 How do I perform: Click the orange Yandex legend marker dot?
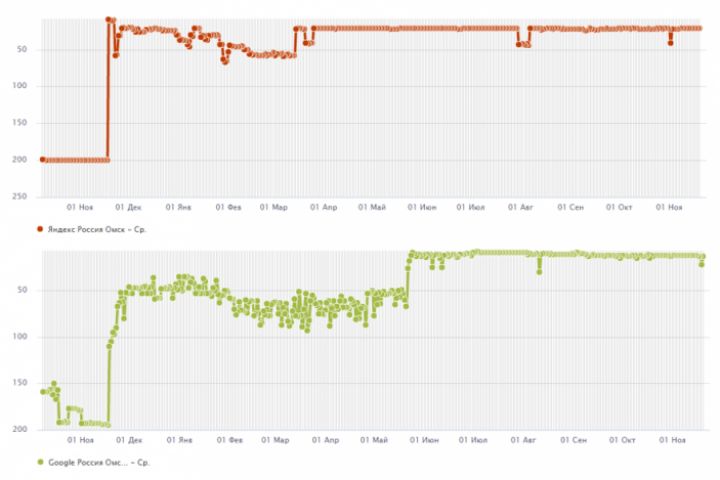pyautogui.click(x=40, y=228)
